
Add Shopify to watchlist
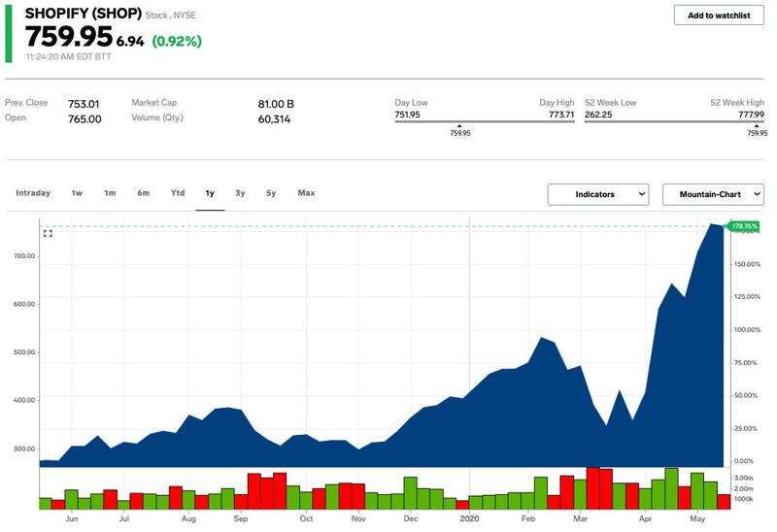pyautogui.click(x=718, y=16)
